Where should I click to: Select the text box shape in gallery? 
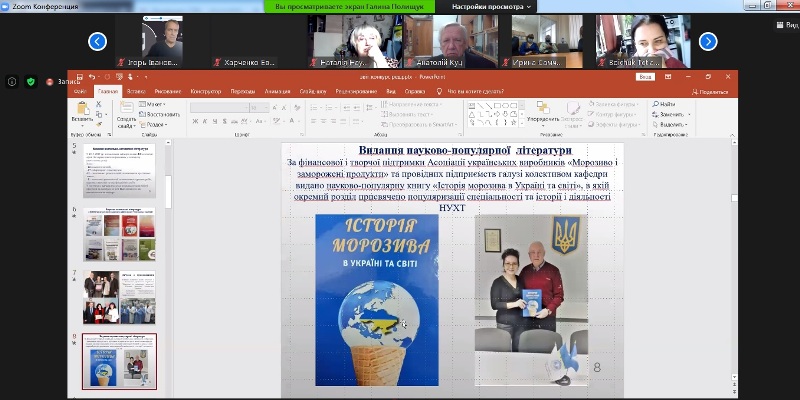[x=472, y=106]
